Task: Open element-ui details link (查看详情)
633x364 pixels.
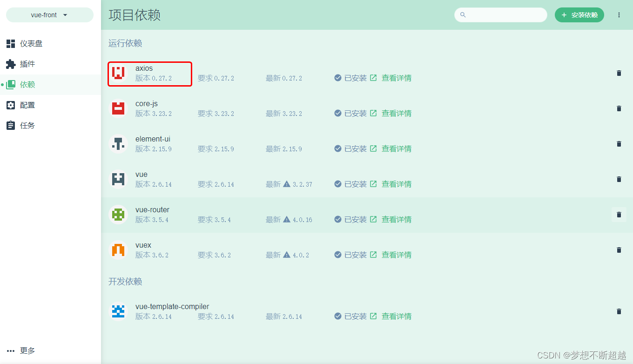Action: (x=391, y=149)
